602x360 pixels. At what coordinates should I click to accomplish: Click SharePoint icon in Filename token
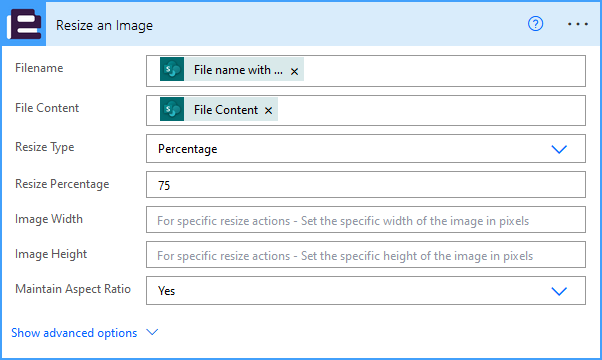coord(172,69)
